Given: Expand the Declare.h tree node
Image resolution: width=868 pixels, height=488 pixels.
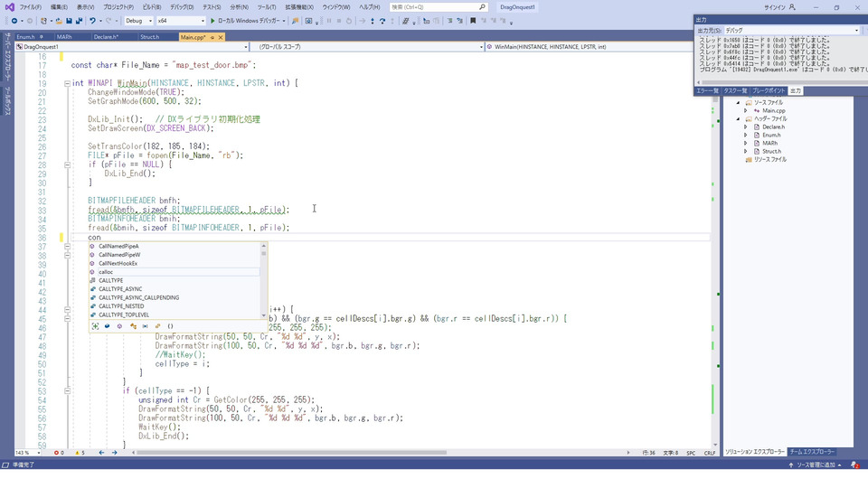Looking at the screenshot, I should [745, 127].
